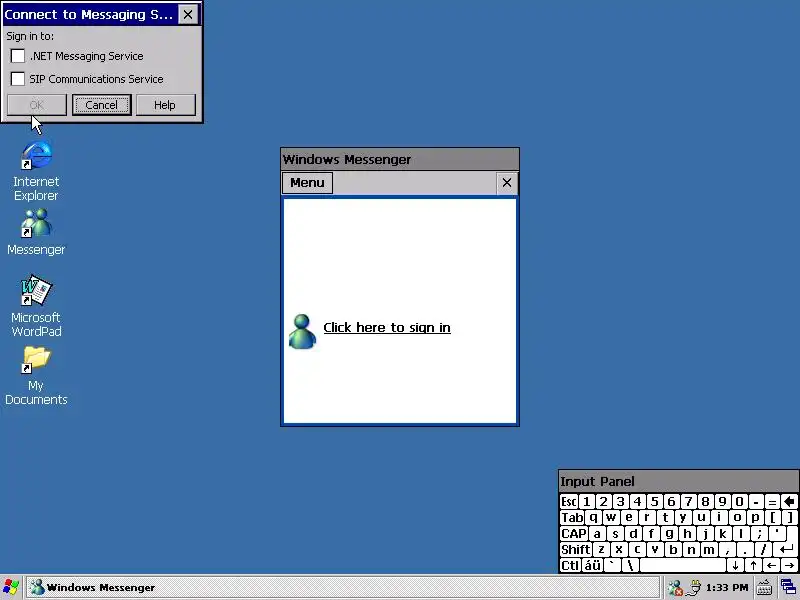Tap the left bracket key on Input Panel
800x600 pixels.
[x=773, y=517]
